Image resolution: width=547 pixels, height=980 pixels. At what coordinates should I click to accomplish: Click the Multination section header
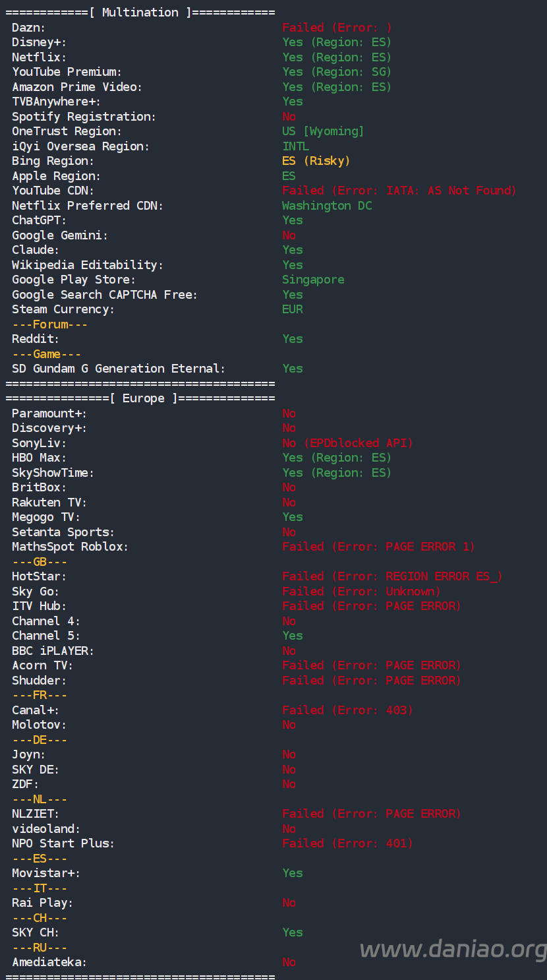coord(140,13)
